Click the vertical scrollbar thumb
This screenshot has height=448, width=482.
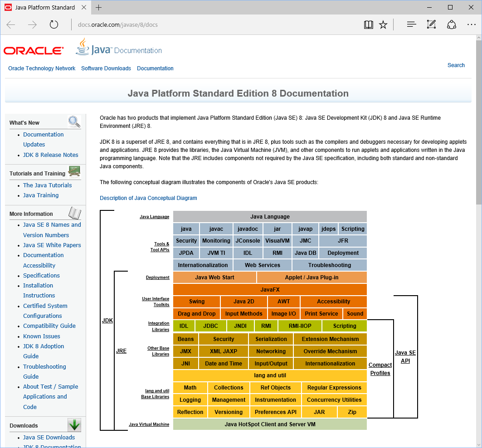(x=479, y=122)
